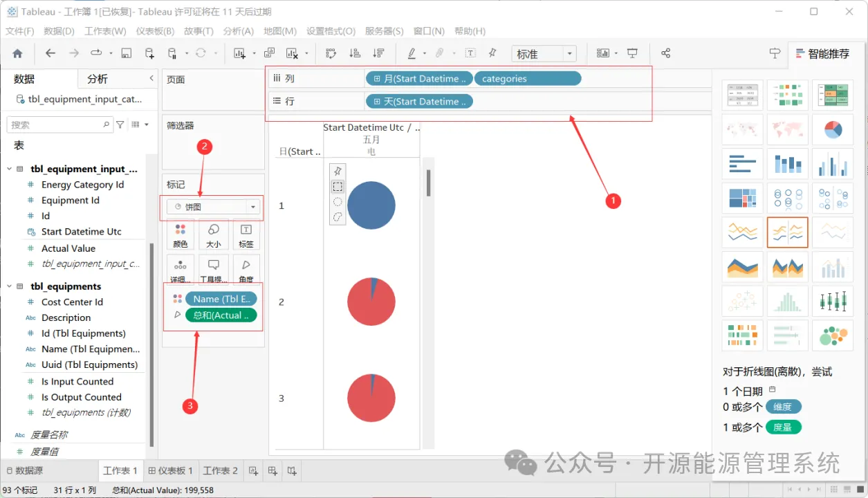Collapse the tbl_equipments table in data pane
The width and height of the screenshot is (868, 498).
[9, 286]
